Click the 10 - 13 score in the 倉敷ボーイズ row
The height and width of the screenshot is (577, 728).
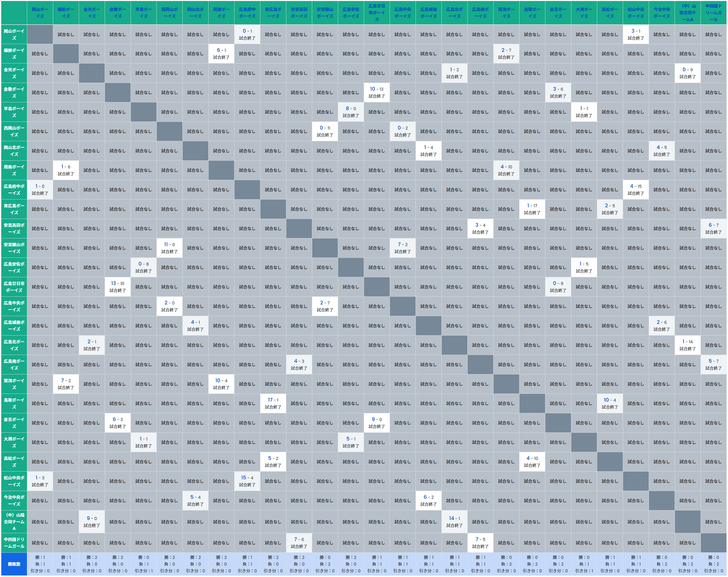pyautogui.click(x=376, y=89)
